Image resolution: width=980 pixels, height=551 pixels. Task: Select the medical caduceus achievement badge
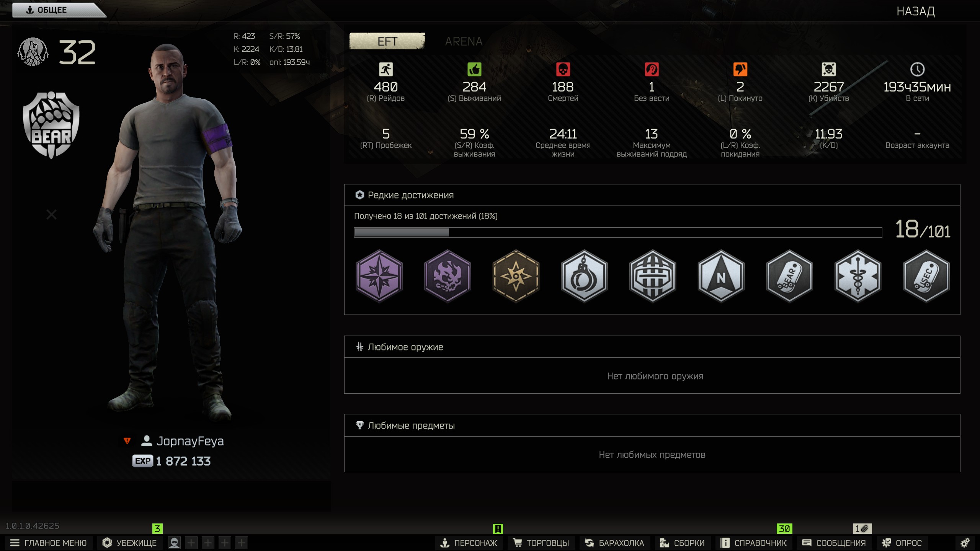858,276
